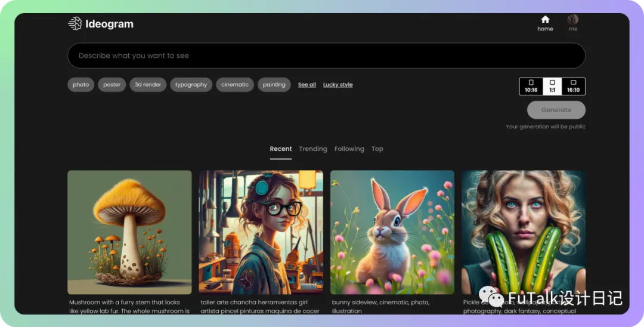Enable the 3d render style tag
This screenshot has height=327, width=644.
[x=148, y=85]
